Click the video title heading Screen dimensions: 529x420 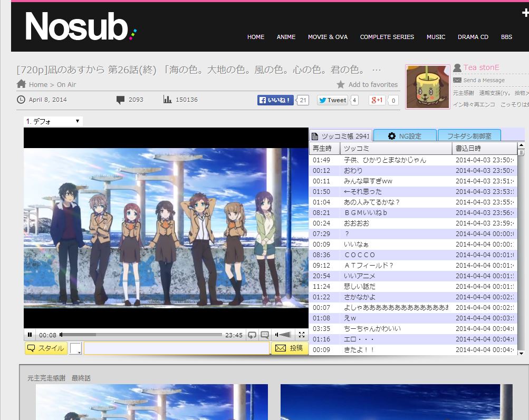click(198, 70)
